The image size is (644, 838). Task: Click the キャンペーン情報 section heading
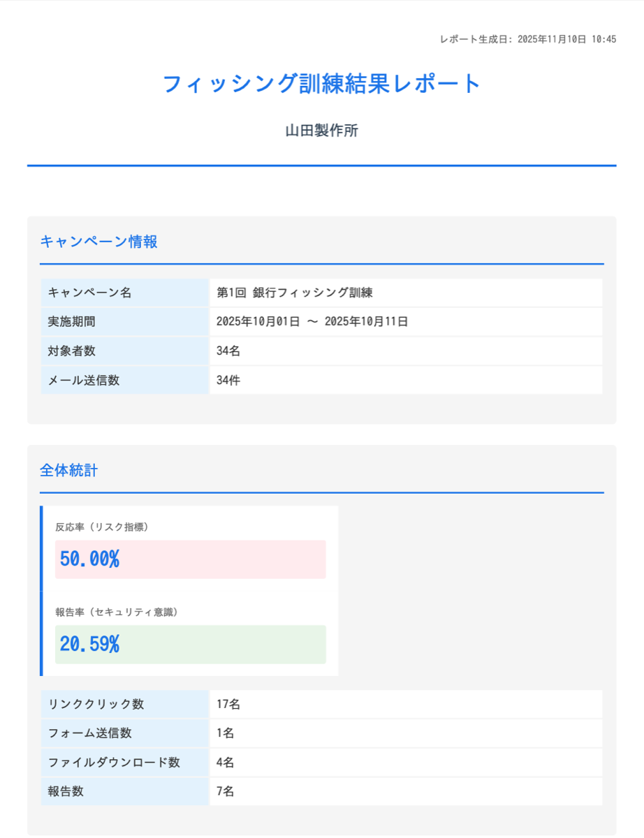point(99,242)
